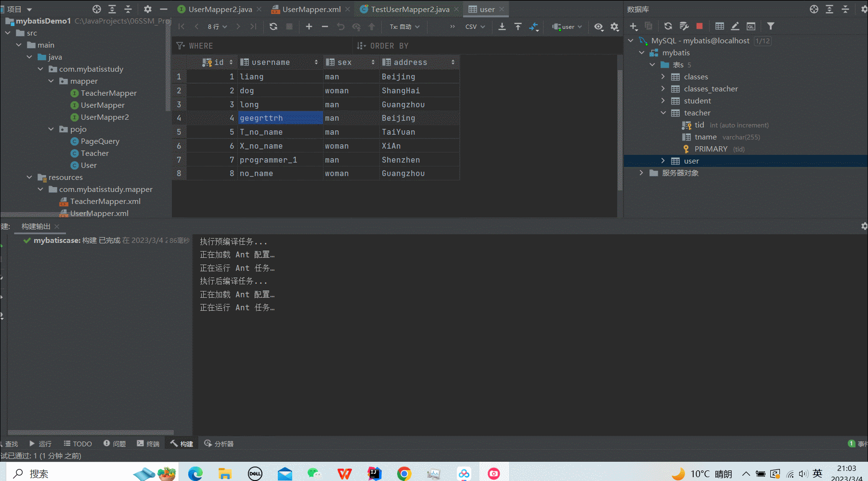Add a new row with plus icon
This screenshot has width=868, height=481.
[x=309, y=26]
